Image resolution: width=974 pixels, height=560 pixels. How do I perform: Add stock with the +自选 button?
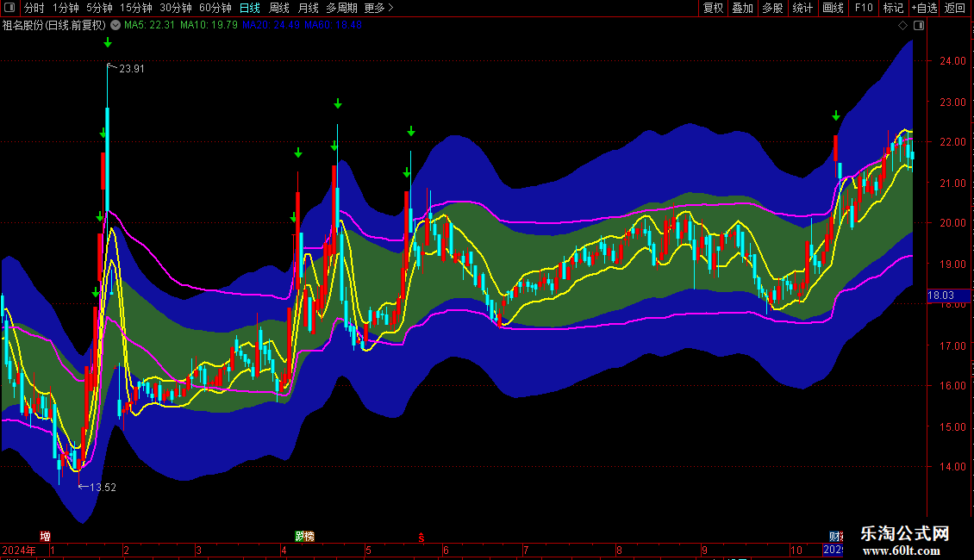pyautogui.click(x=924, y=8)
